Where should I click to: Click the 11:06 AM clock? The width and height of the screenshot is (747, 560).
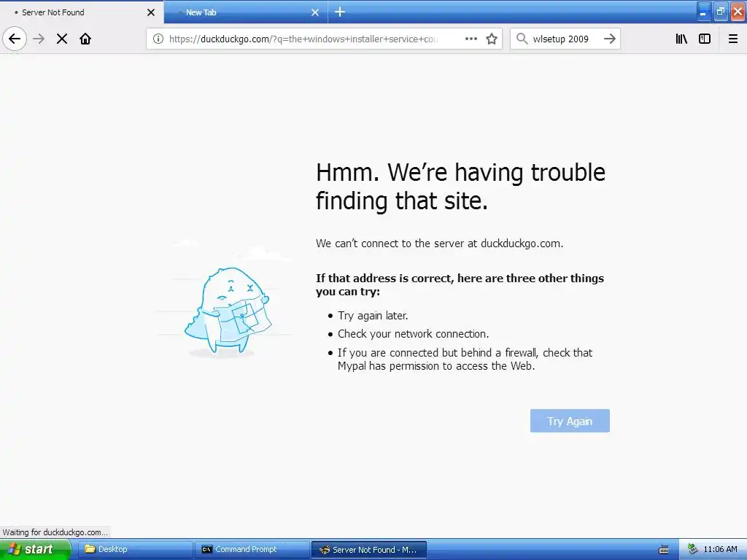pyautogui.click(x=720, y=550)
